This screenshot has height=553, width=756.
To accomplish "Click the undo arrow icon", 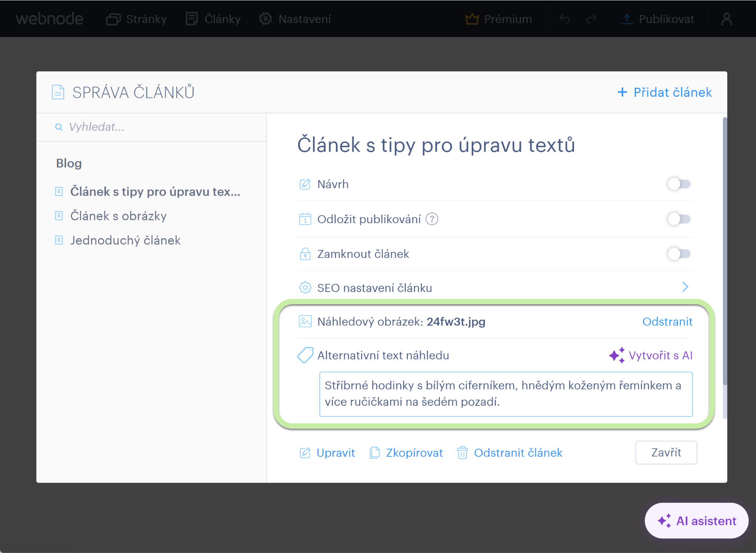I will tap(565, 19).
